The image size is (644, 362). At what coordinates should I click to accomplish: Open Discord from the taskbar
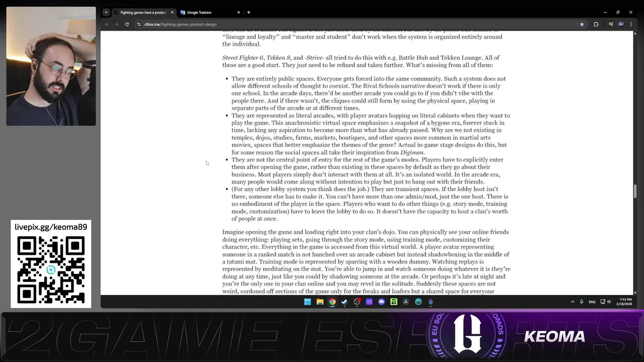click(381, 302)
